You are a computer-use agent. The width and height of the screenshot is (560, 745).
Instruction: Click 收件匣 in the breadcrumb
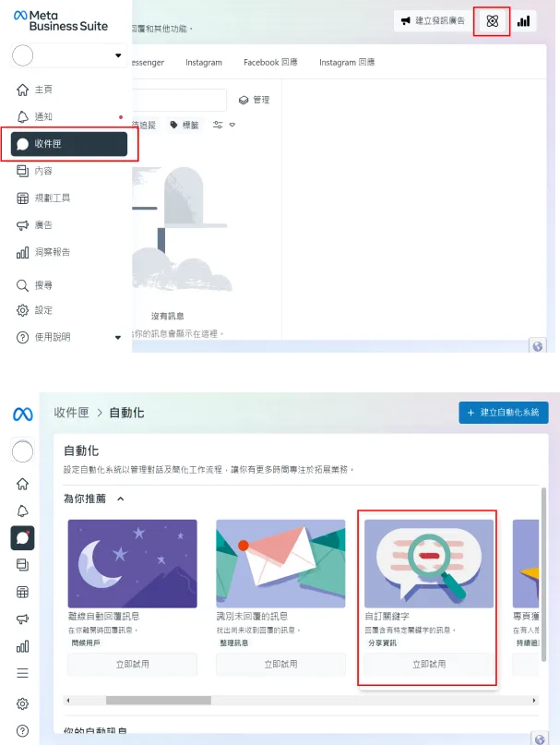(x=71, y=413)
